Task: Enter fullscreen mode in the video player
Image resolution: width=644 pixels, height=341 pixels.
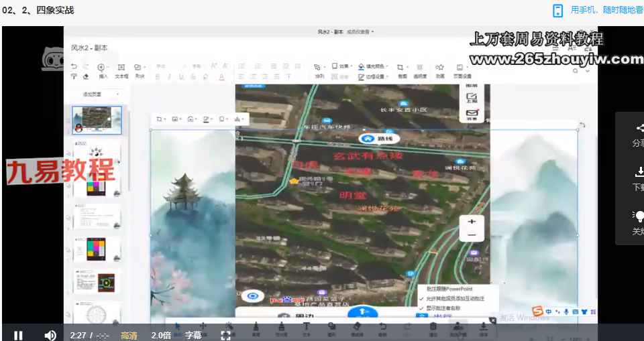Action: point(225,335)
